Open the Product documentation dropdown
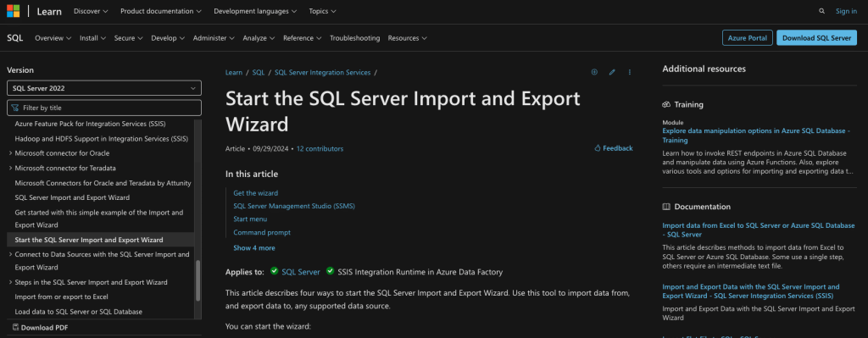The width and height of the screenshot is (868, 338). coord(161,11)
